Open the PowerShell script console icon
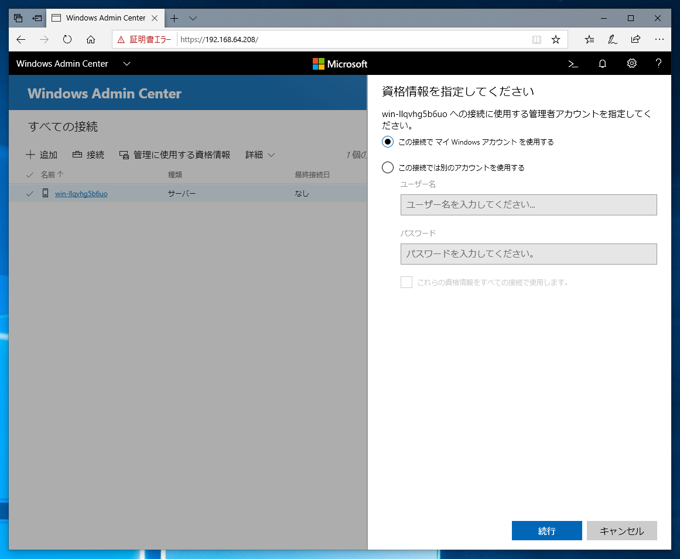The height and width of the screenshot is (559, 680). point(573,64)
